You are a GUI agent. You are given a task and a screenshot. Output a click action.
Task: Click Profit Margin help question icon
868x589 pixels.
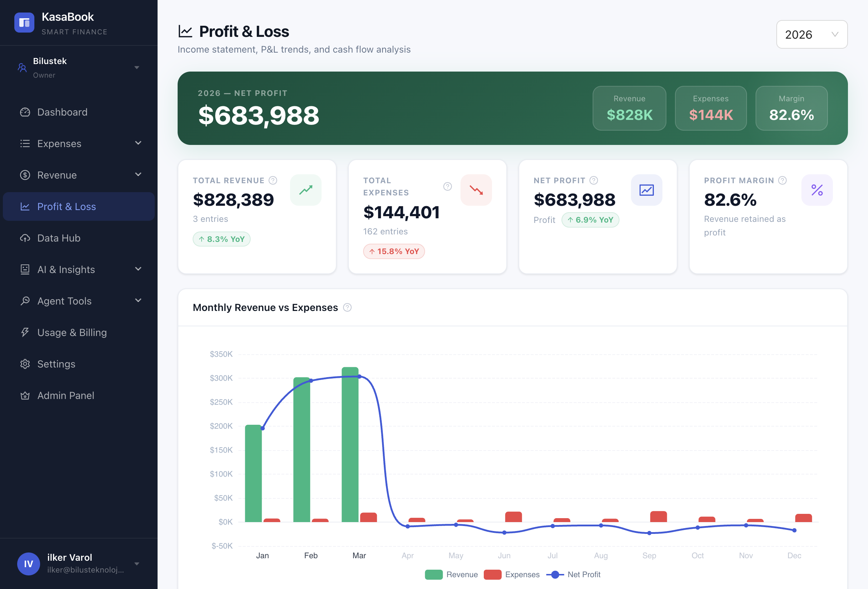[782, 180]
